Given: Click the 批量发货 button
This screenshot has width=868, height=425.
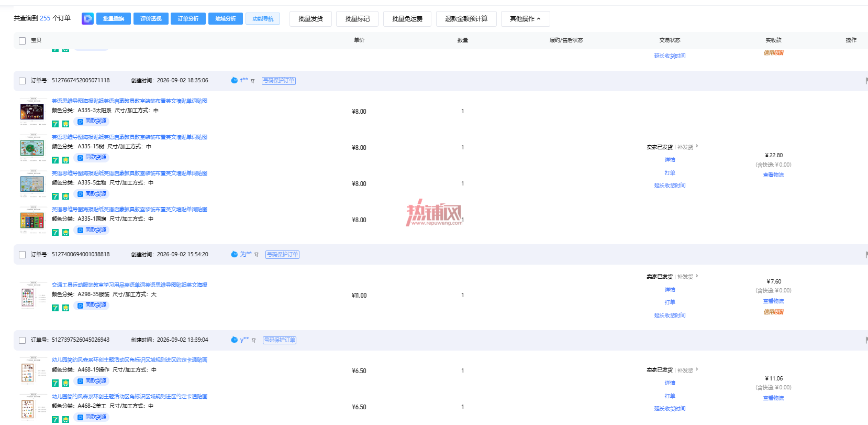Looking at the screenshot, I should (310, 19).
